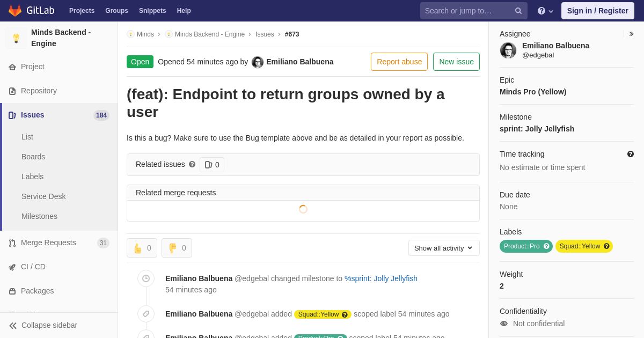Image resolution: width=644 pixels, height=338 pixels.
Task: Click the Project home icon in sidebar
Action: [x=12, y=67]
